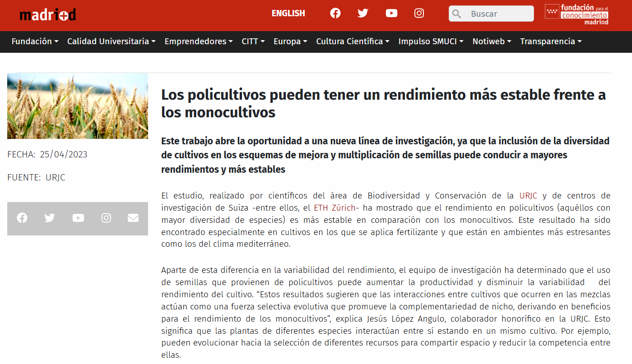
Task: Click the bold subtitle starting 'Este trabajo abre'
Action: [386, 155]
